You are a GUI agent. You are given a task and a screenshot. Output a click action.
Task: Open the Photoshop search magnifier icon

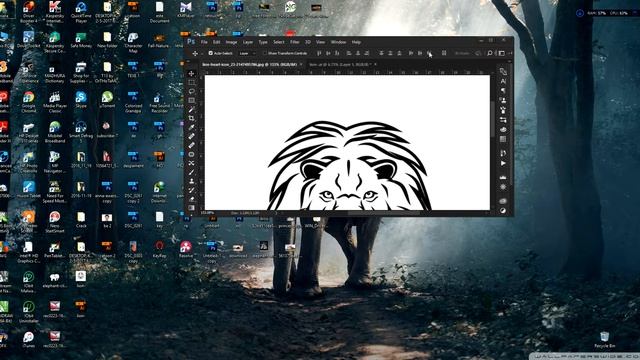(x=489, y=53)
